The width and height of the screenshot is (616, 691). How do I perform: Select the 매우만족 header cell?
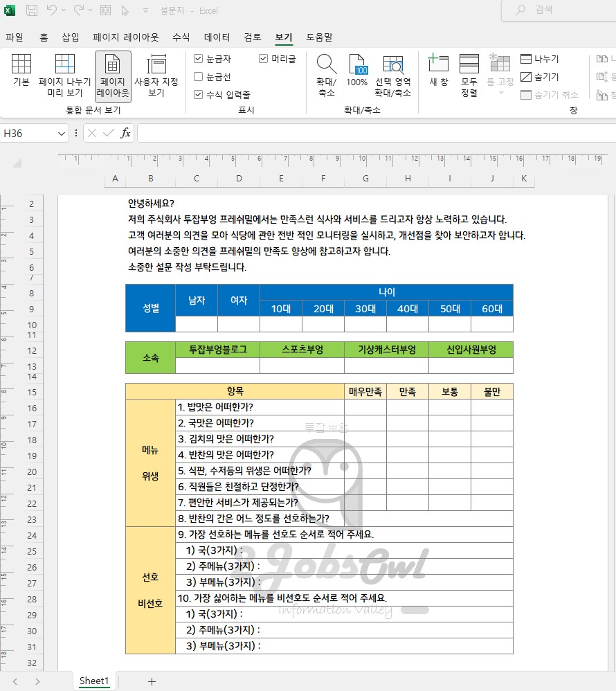click(365, 391)
